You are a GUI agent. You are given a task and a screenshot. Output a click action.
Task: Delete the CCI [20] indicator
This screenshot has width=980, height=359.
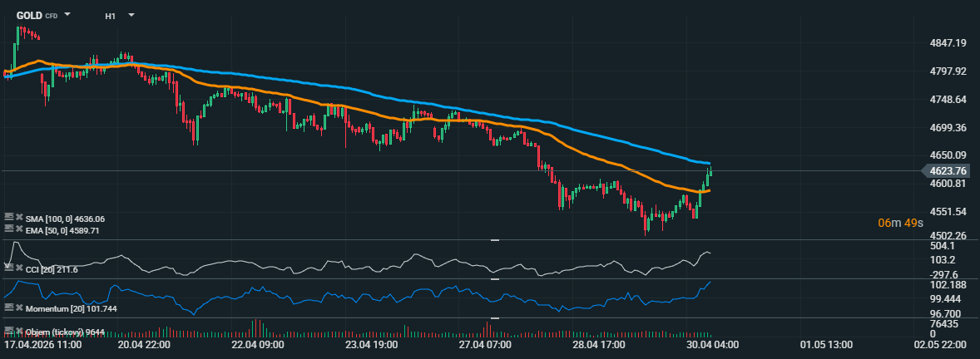18,269
